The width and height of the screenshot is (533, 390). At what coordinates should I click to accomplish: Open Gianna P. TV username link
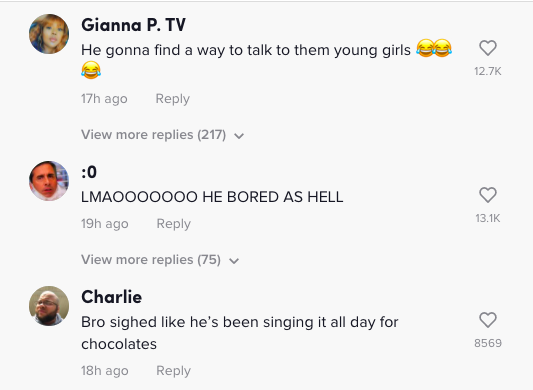133,25
